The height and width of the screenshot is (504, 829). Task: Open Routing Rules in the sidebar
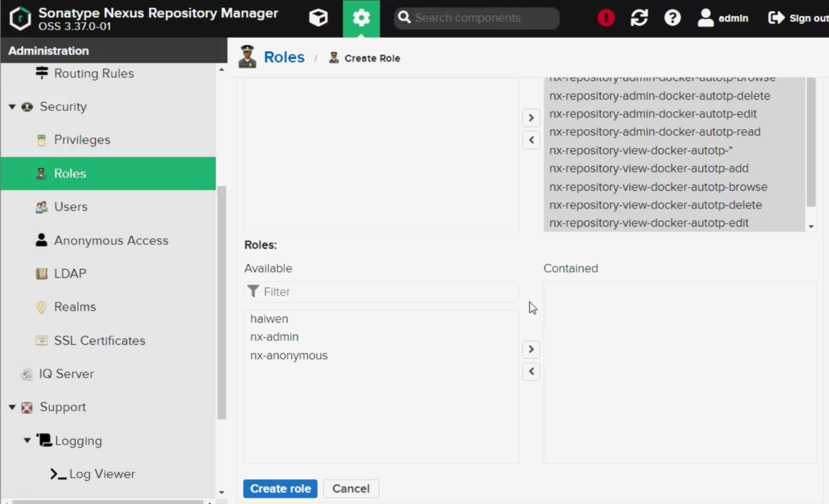tap(94, 73)
